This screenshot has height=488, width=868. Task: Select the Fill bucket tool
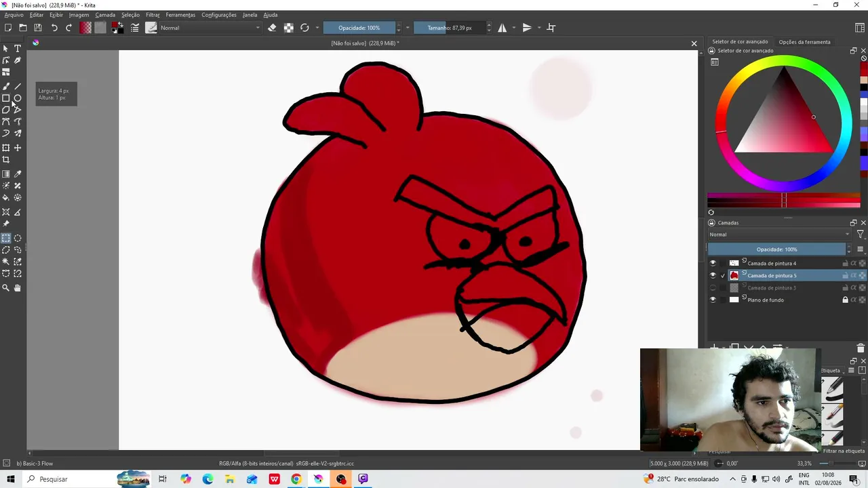(6, 198)
